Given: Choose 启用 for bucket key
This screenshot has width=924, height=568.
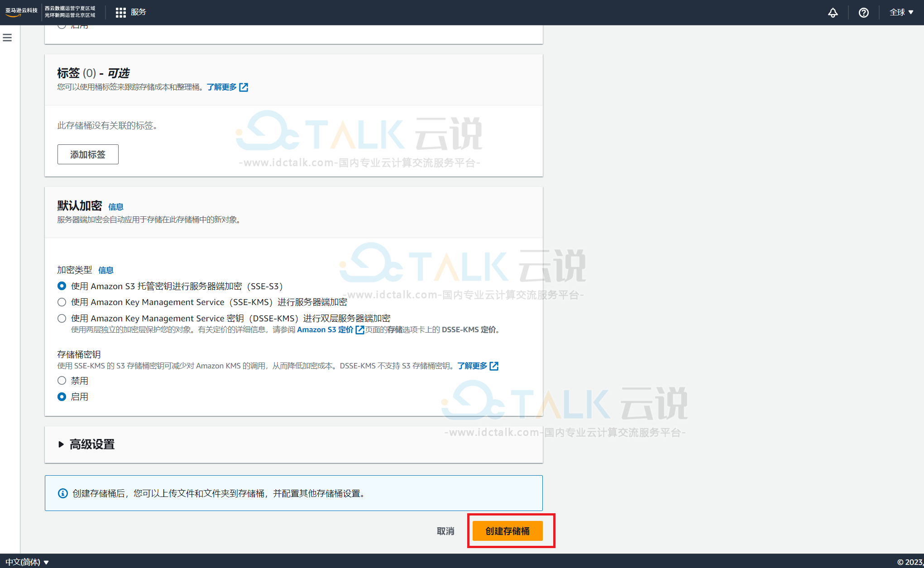Looking at the screenshot, I should (x=62, y=396).
